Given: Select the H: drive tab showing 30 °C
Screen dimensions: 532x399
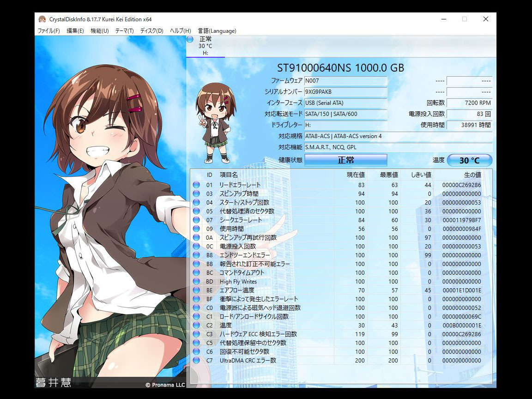Looking at the screenshot, I should point(205,46).
